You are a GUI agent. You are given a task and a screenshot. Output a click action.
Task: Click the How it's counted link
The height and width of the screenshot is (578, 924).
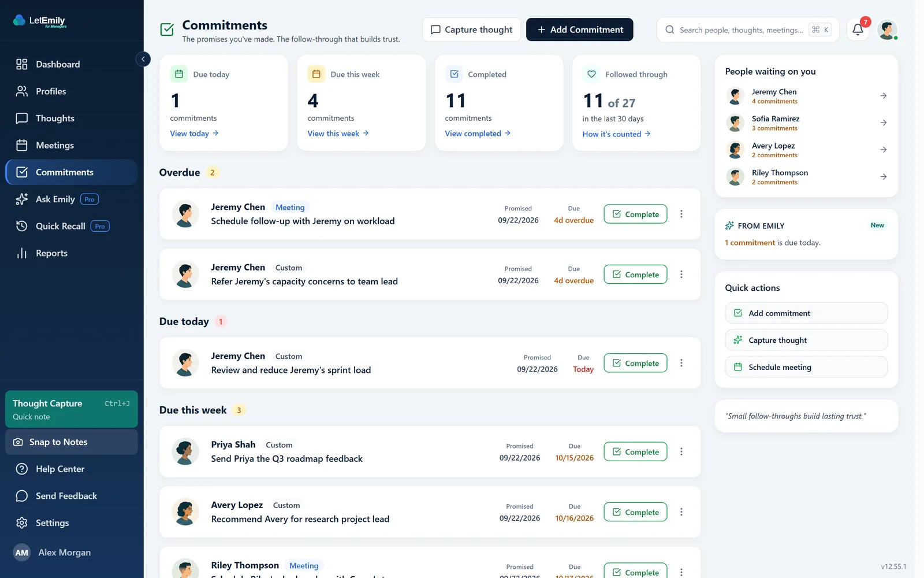click(616, 134)
